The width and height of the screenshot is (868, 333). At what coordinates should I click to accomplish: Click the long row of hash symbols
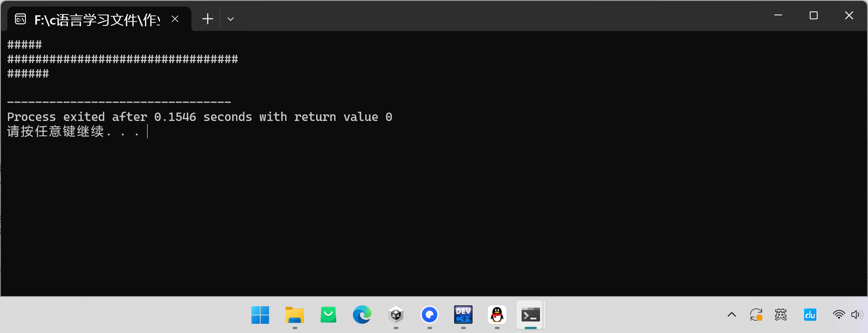tap(123, 59)
